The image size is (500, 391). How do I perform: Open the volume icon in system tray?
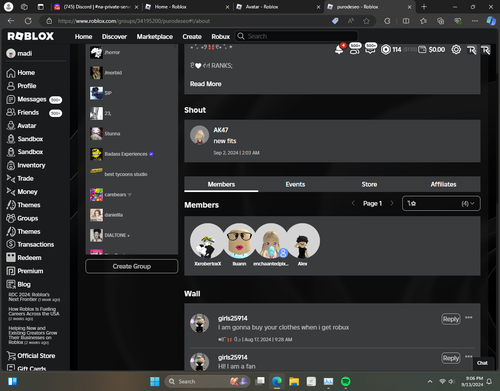[x=451, y=381]
